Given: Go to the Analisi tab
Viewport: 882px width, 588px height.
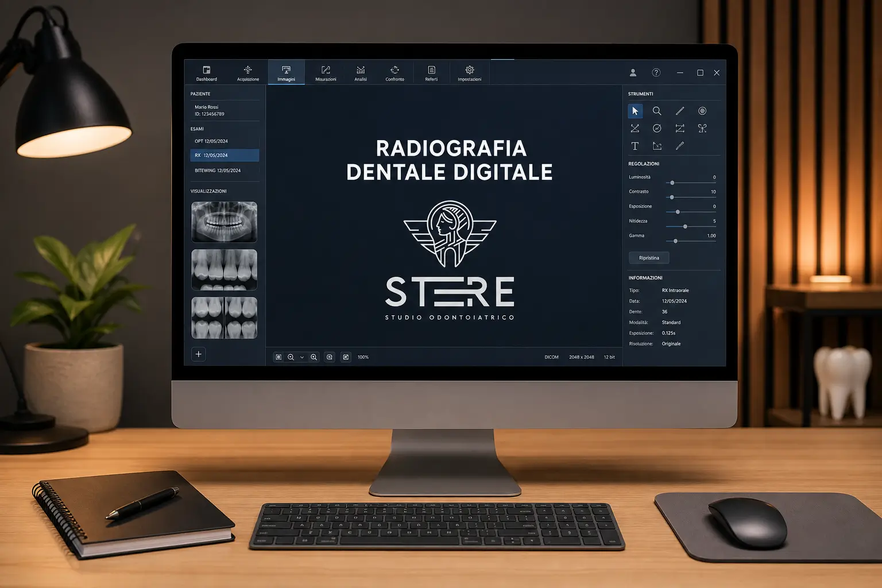Looking at the screenshot, I should (361, 73).
